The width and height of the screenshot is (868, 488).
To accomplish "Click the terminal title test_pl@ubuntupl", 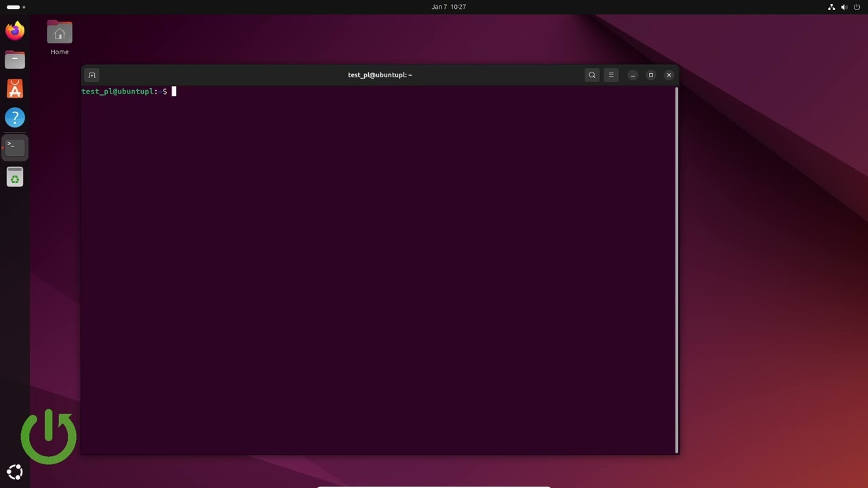I will 380,75.
